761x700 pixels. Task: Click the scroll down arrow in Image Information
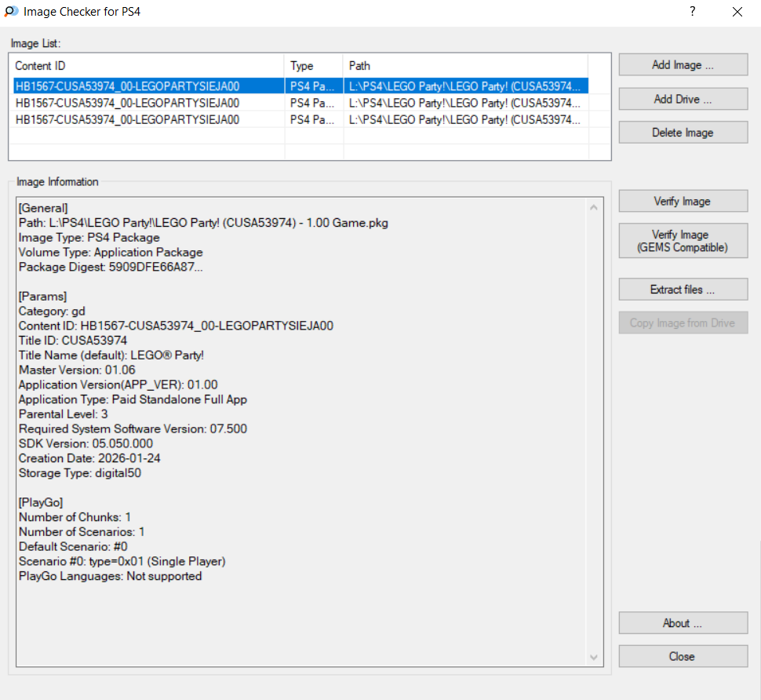coord(593,657)
